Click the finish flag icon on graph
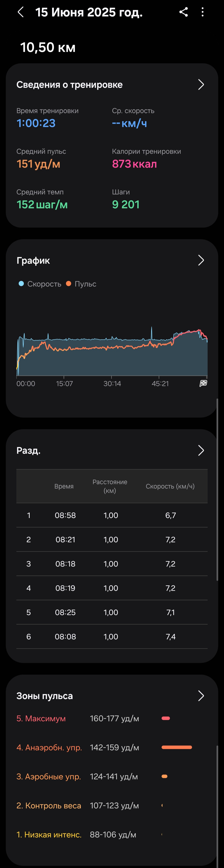The height and width of the screenshot is (868, 224). tap(203, 383)
